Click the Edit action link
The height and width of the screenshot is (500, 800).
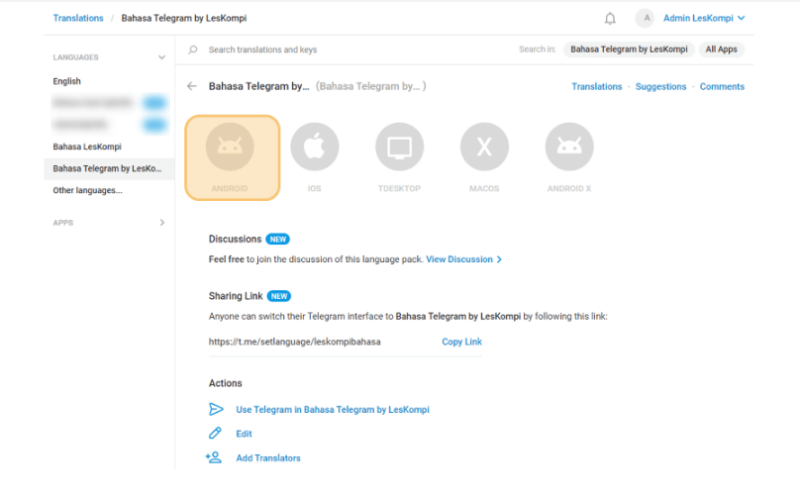(244, 434)
